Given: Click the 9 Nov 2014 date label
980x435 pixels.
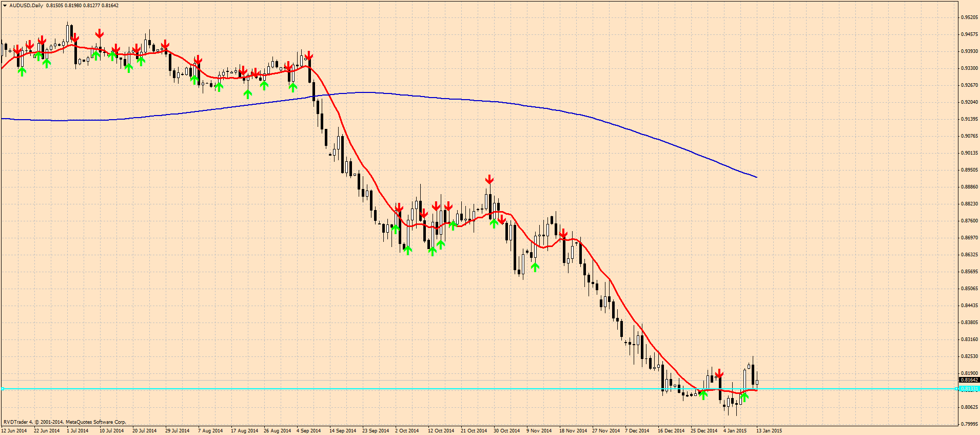Looking at the screenshot, I should [539, 431].
